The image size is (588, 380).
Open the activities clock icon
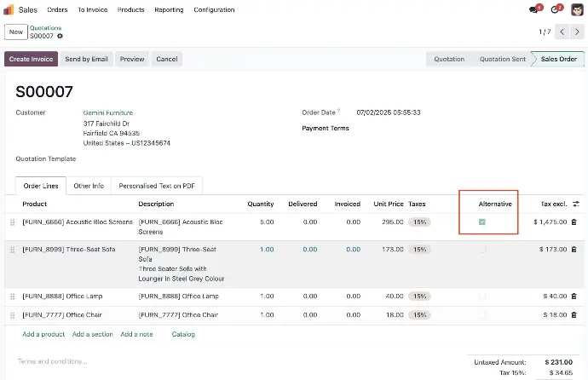point(556,9)
